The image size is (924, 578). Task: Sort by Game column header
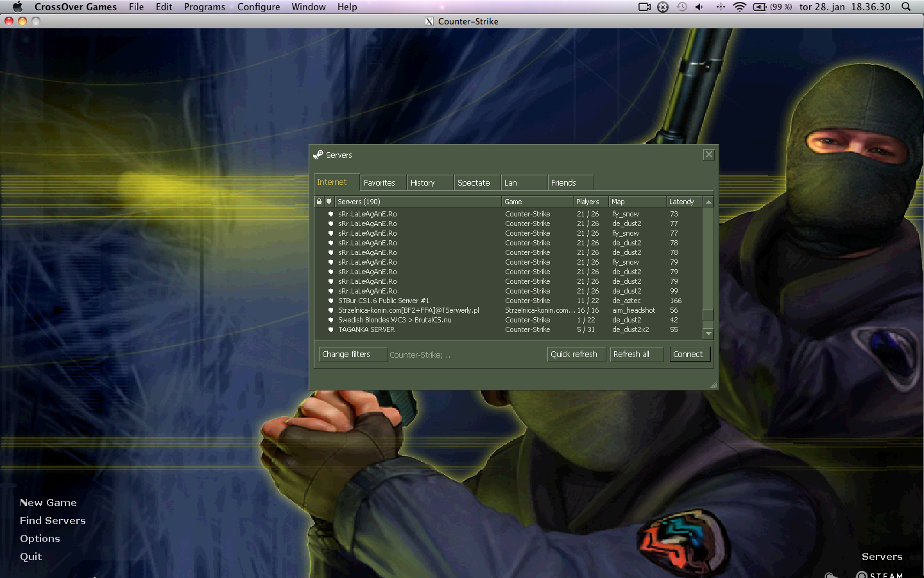point(537,202)
